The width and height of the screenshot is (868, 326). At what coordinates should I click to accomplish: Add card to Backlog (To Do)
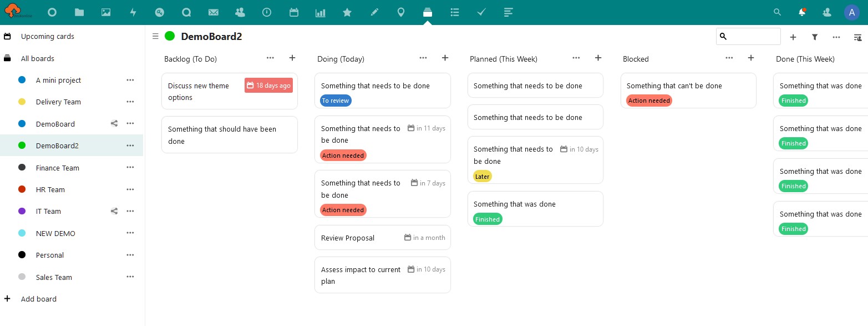(x=292, y=58)
